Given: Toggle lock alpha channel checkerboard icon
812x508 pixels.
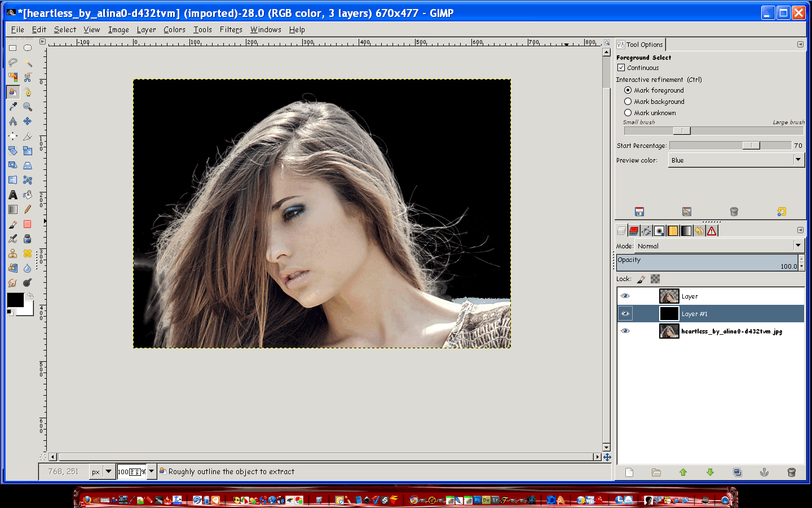Looking at the screenshot, I should (x=655, y=279).
